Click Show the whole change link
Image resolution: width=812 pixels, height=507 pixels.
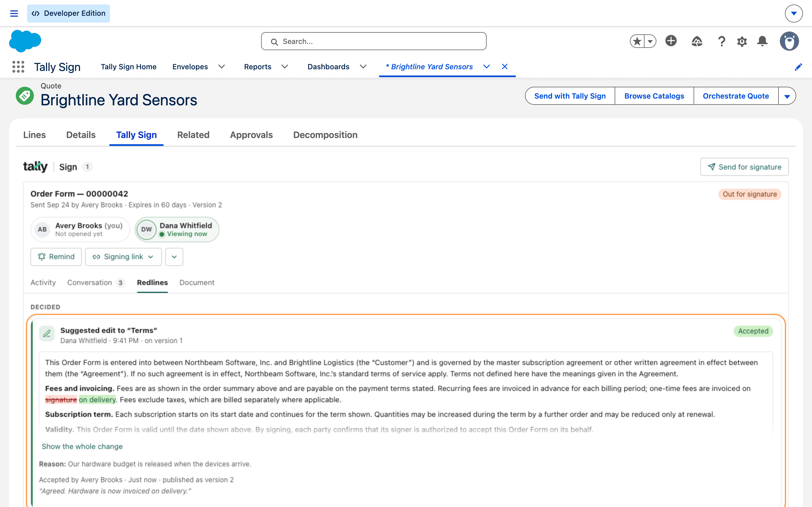coord(82,446)
